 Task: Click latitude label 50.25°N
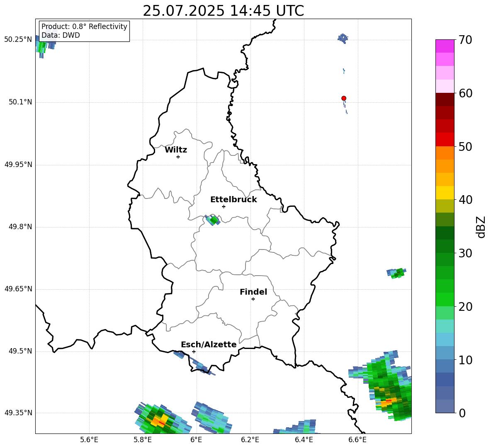18,40
